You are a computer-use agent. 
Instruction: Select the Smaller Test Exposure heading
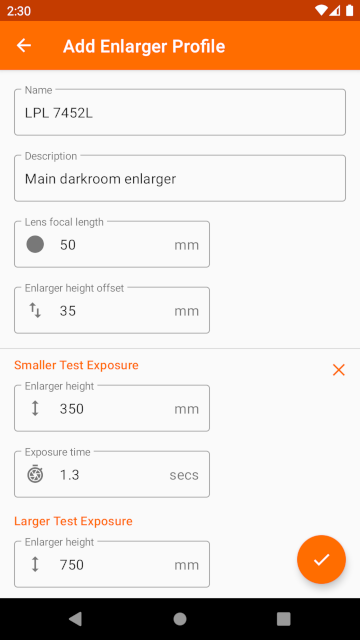pyautogui.click(x=76, y=365)
